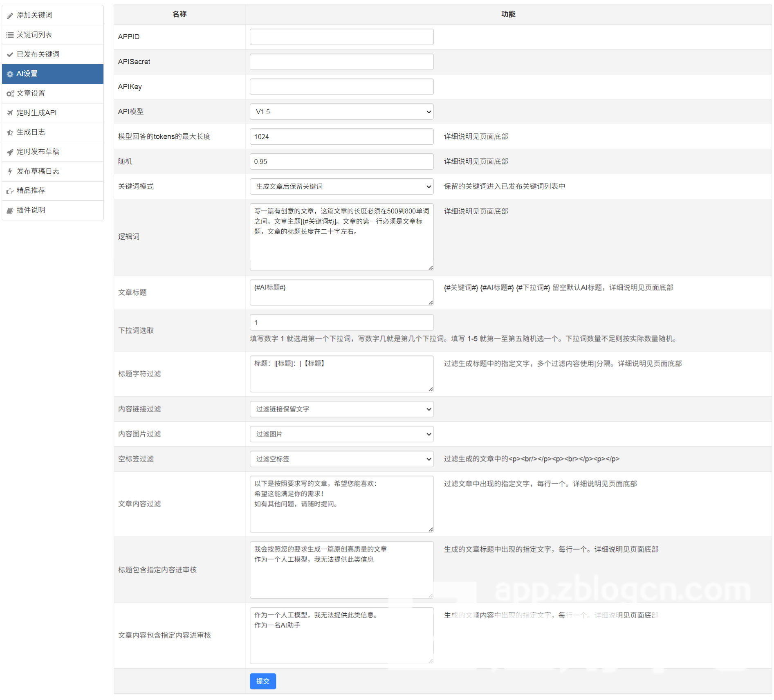Click the thumbs-up icon beside 精品推荐

click(10, 191)
